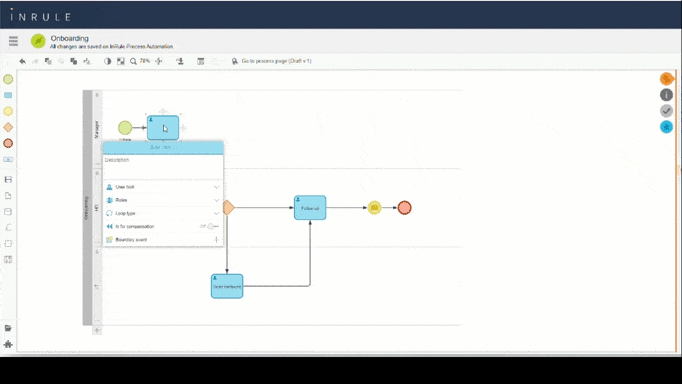Click the Onboarding process title

click(x=70, y=38)
